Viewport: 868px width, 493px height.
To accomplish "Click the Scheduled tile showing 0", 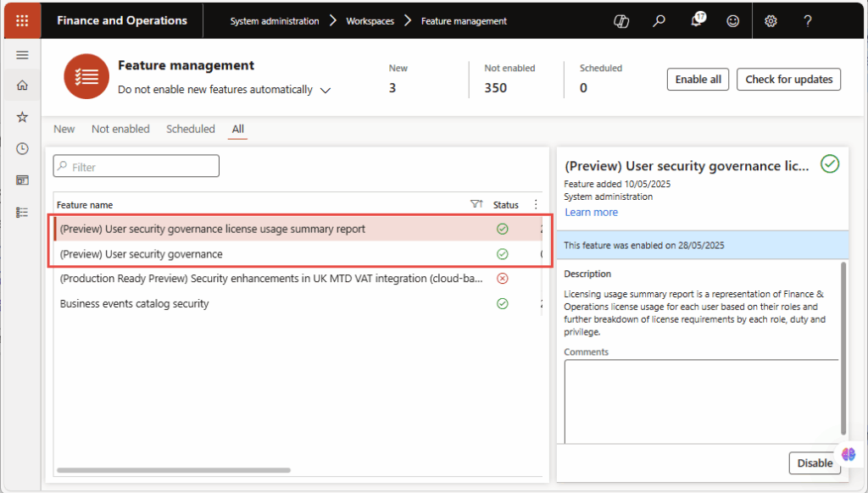I will tap(601, 79).
